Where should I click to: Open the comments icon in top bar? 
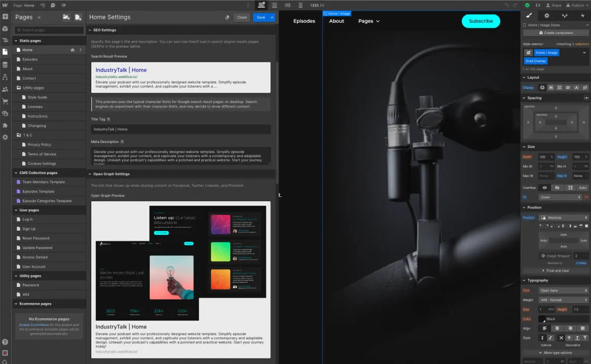pos(53,5)
